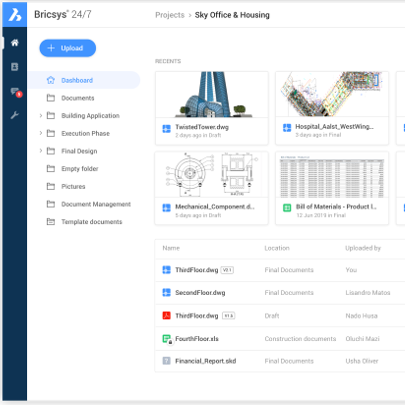This screenshot has height=405, width=405.
Task: Click Lisandro Matos uploader name
Action: 368,293
